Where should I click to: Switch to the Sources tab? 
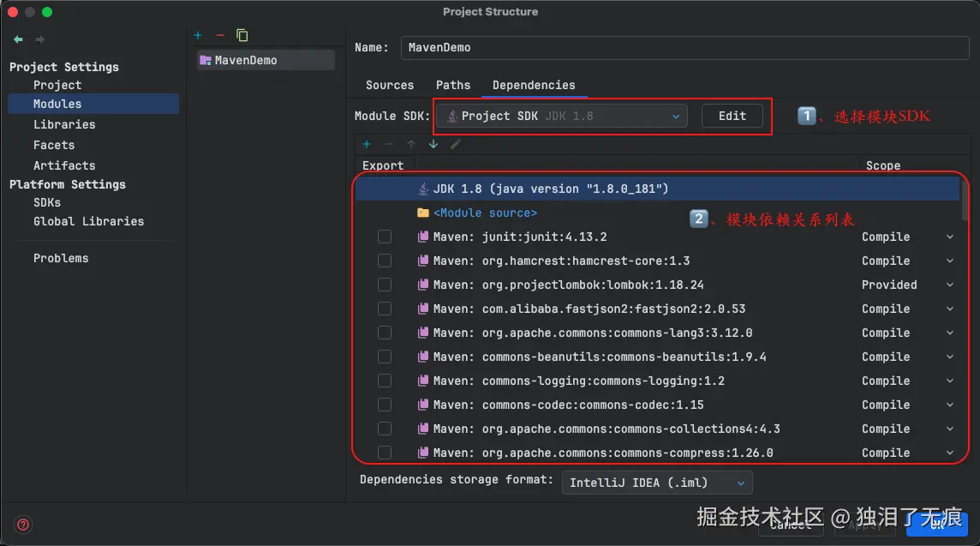(x=390, y=85)
